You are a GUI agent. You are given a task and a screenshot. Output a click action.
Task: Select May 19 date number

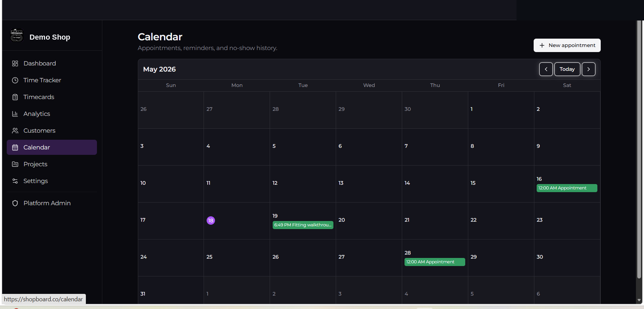click(275, 216)
